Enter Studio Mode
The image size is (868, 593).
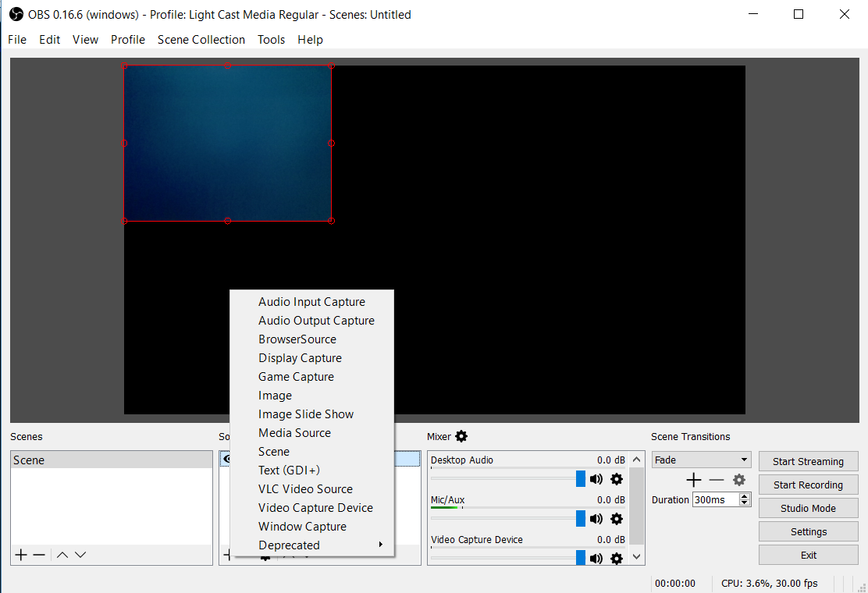808,508
